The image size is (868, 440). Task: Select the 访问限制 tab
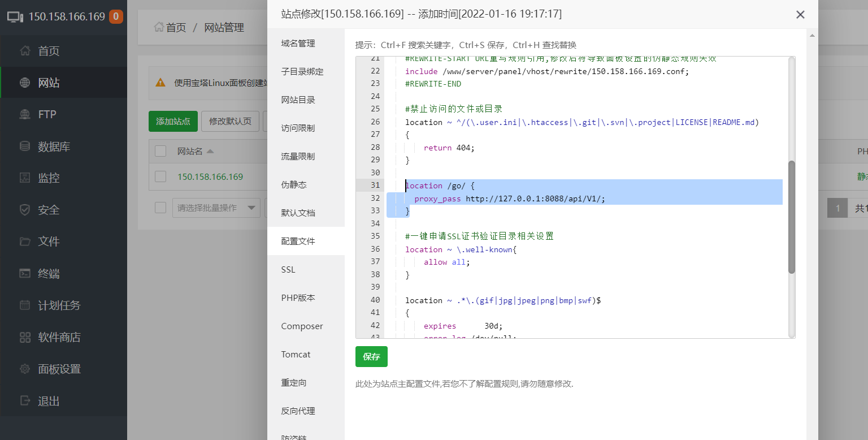pos(306,128)
